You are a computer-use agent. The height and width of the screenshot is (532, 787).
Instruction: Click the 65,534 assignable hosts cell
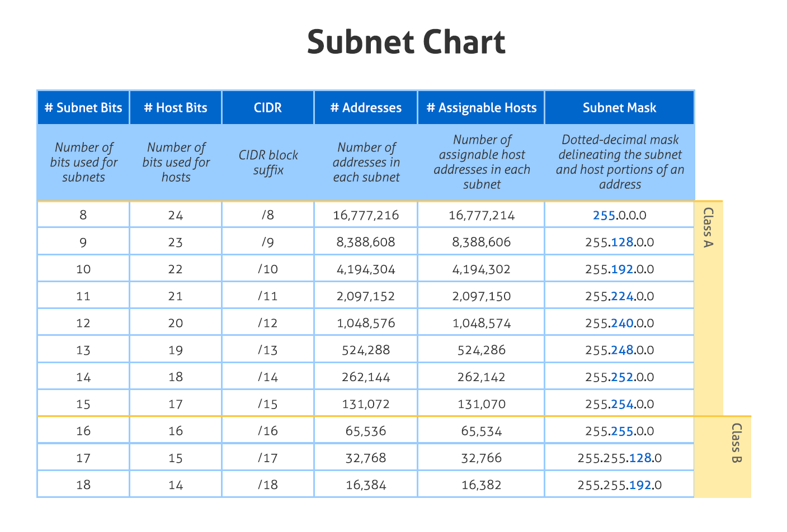pyautogui.click(x=481, y=431)
